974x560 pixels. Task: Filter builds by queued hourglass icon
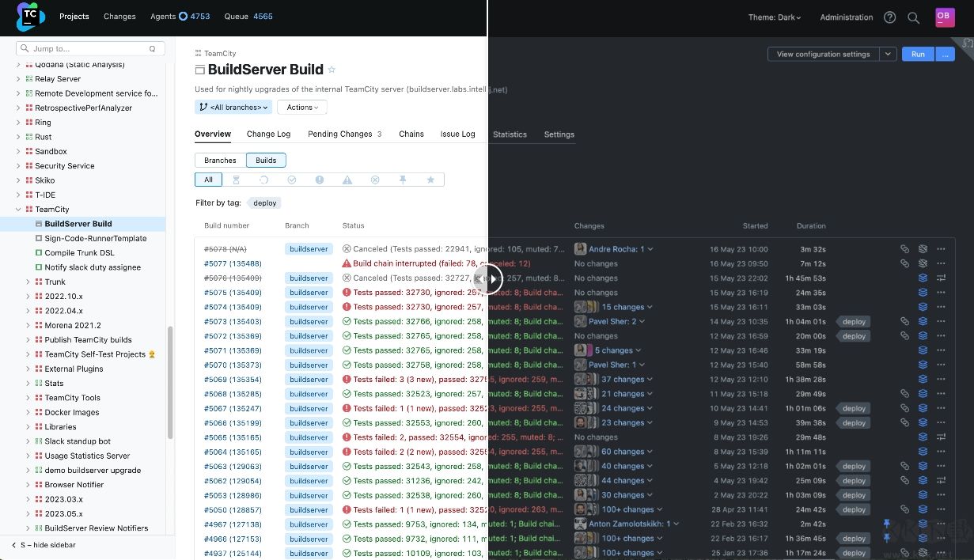[236, 180]
